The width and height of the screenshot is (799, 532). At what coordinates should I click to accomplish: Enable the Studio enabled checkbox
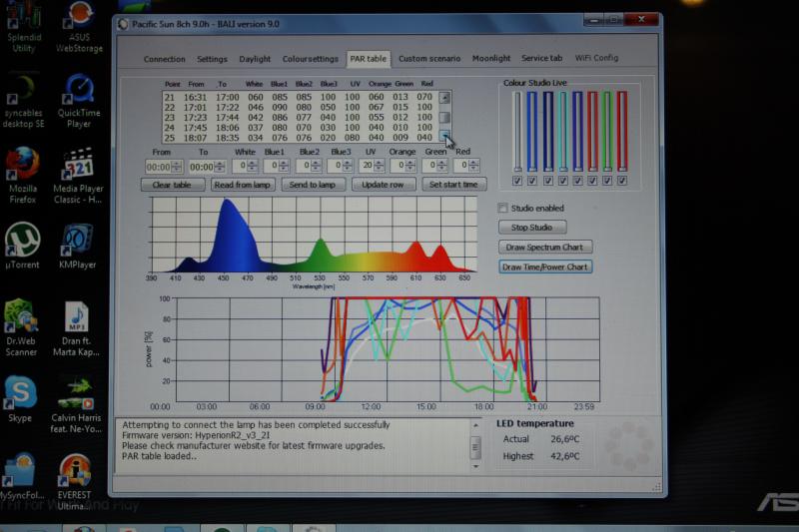click(x=502, y=208)
